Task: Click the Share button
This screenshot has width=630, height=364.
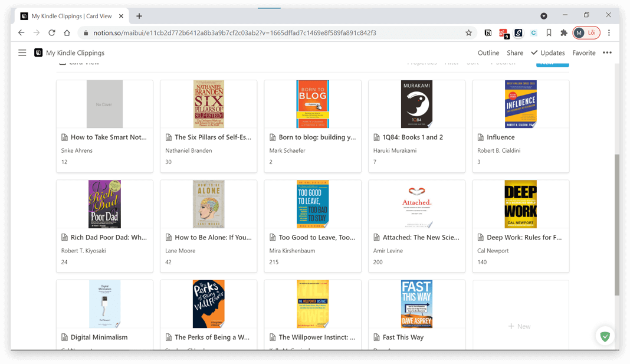Action: pyautogui.click(x=515, y=53)
